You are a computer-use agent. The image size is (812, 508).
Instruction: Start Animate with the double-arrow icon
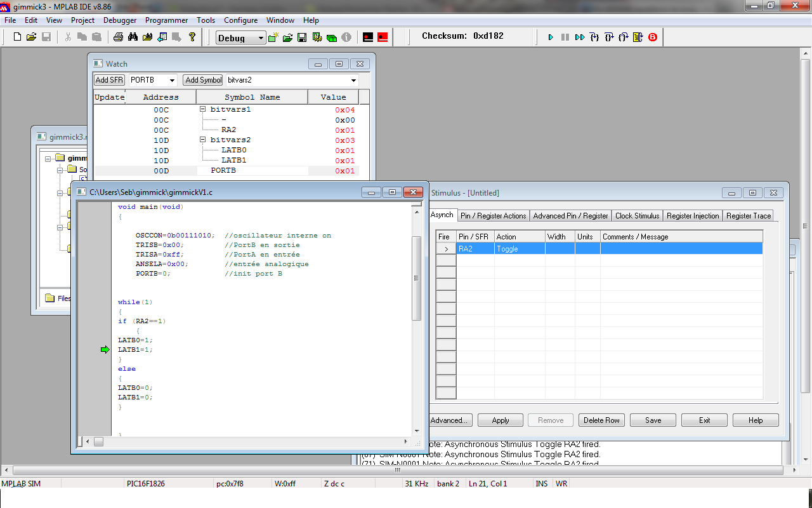[579, 37]
